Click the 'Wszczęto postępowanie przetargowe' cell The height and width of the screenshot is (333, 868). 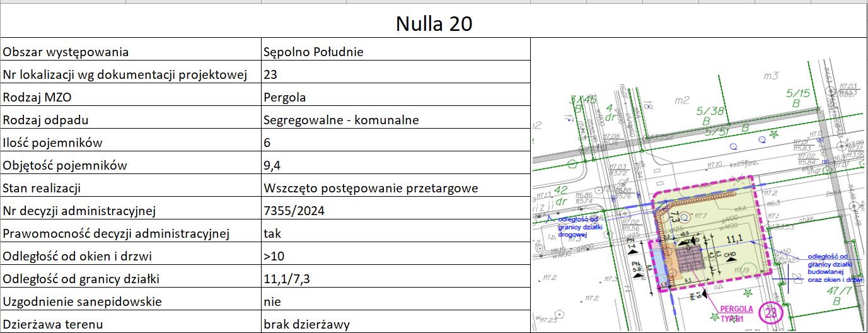tap(395, 188)
